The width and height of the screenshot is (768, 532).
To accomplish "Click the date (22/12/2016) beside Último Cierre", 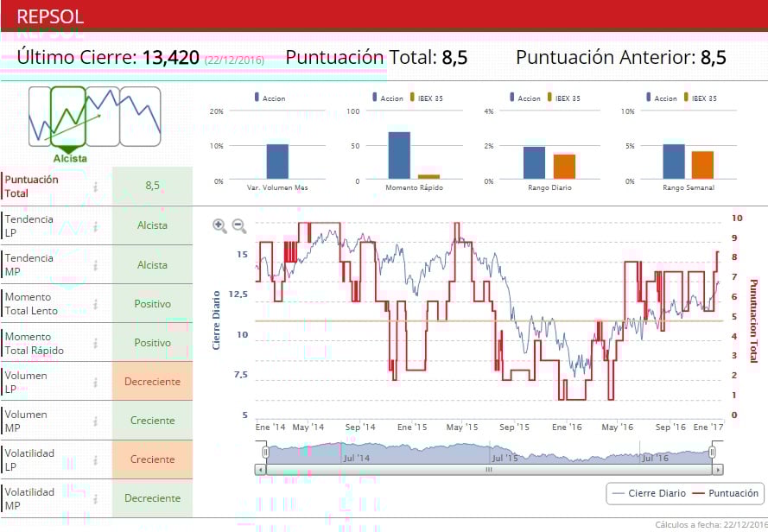I will [234, 60].
